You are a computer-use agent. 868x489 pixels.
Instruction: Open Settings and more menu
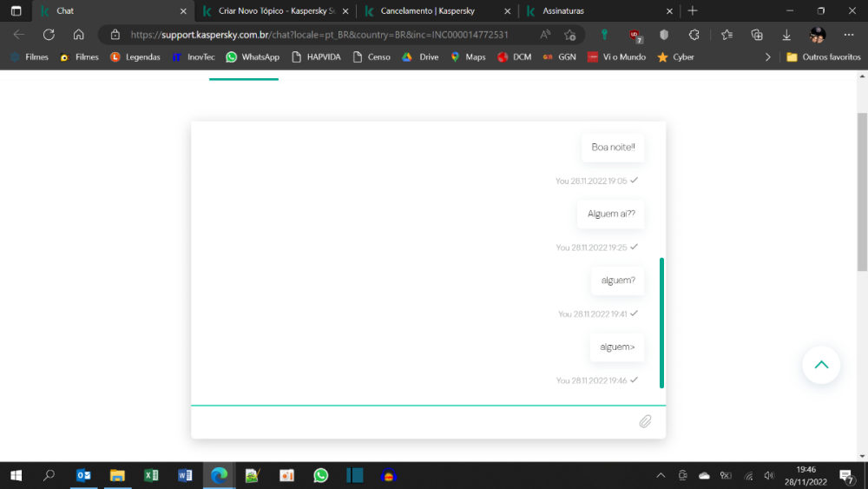pyautogui.click(x=849, y=35)
